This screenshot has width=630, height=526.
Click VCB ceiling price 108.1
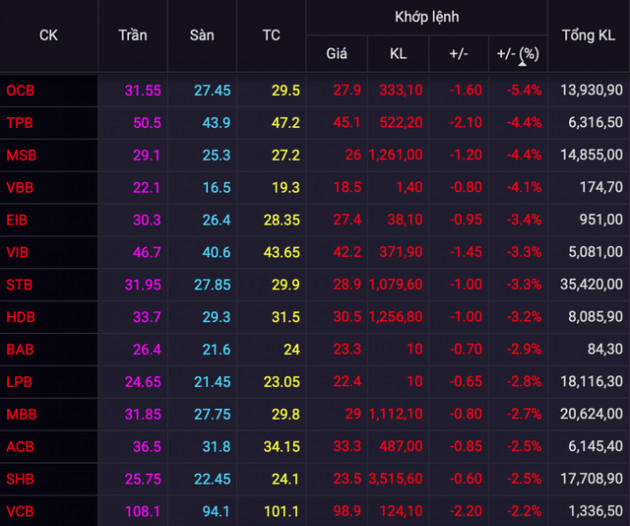coord(143,512)
